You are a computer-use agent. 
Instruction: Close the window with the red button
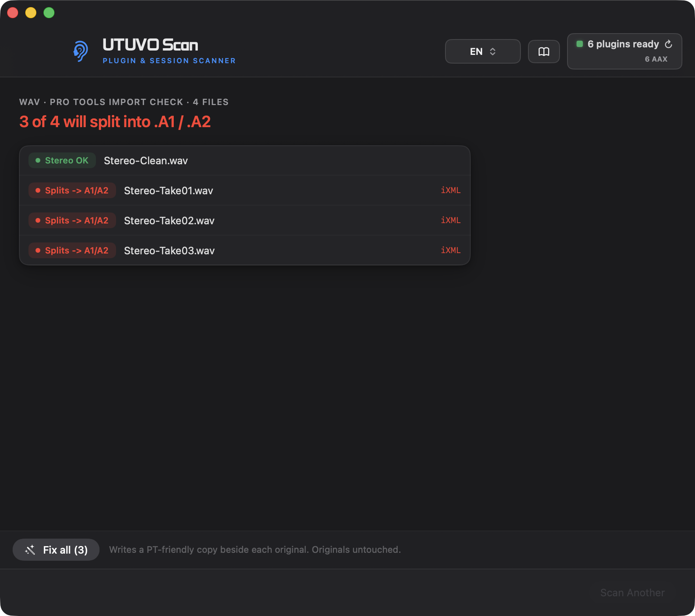pyautogui.click(x=13, y=13)
